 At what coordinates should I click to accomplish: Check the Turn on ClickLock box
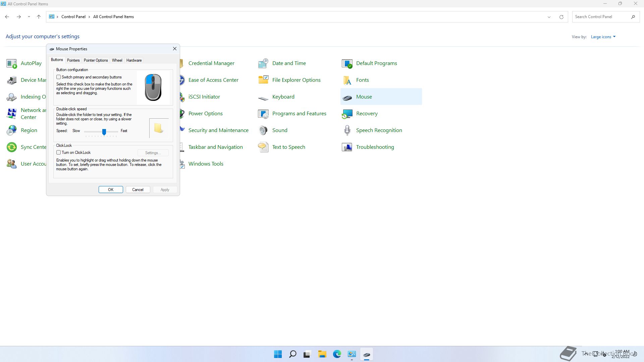(59, 153)
